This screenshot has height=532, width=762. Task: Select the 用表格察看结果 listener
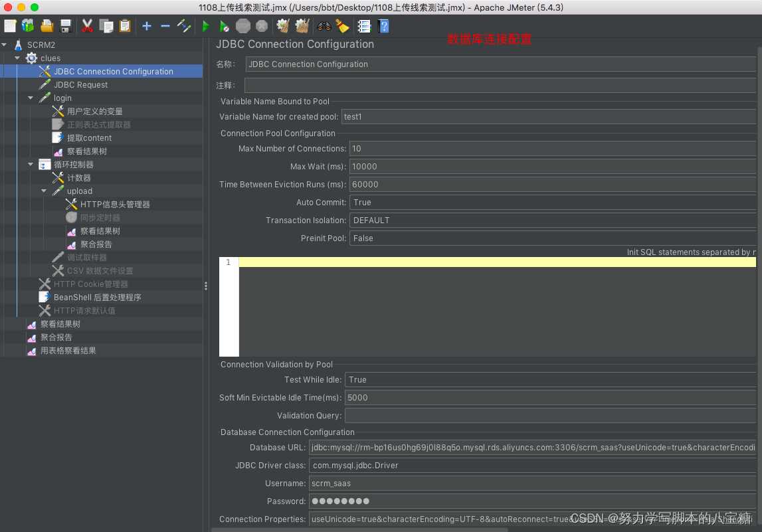[x=68, y=351]
